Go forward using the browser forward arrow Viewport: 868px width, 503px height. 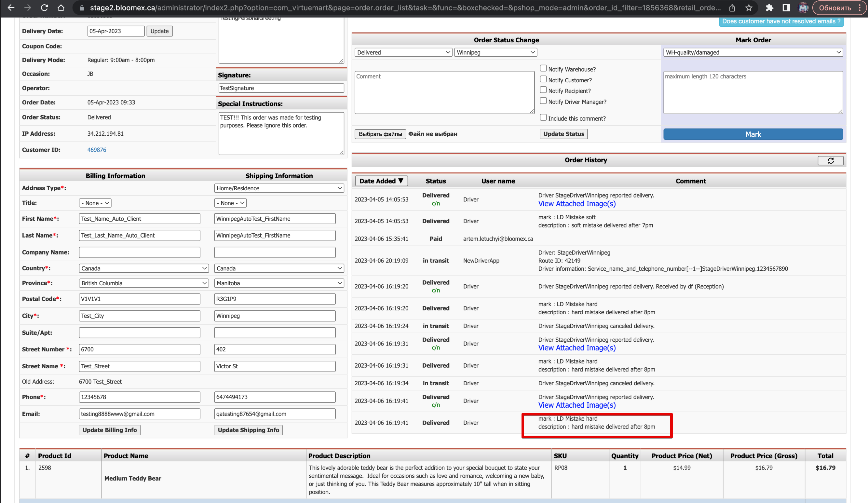[28, 7]
